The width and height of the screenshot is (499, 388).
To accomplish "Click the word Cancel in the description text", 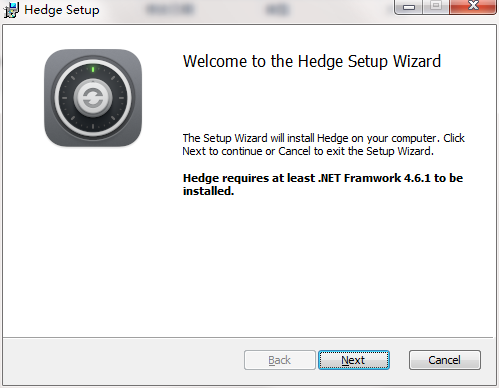I will tap(294, 151).
